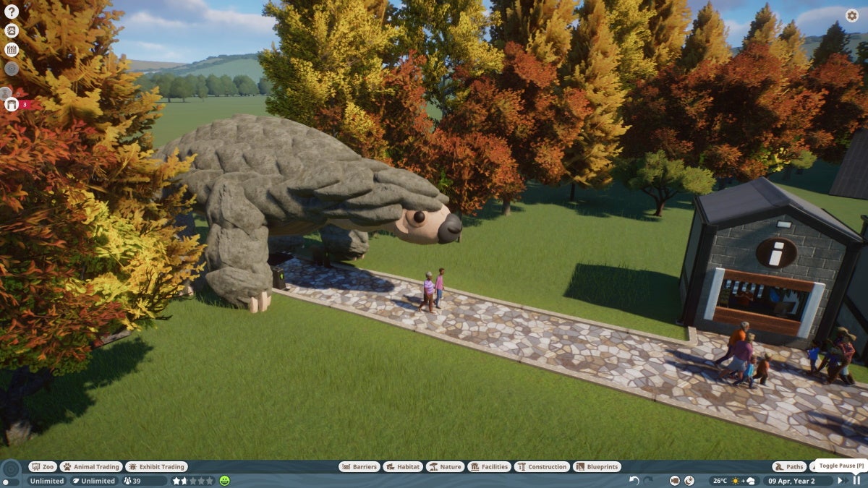
Task: Open the camera screenshot icon
Action: click(673, 480)
